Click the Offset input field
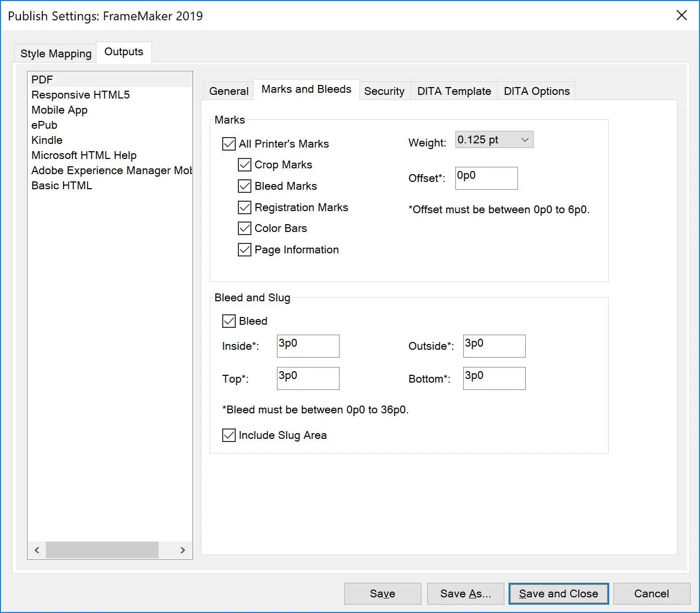This screenshot has height=613, width=700. pyautogui.click(x=486, y=178)
